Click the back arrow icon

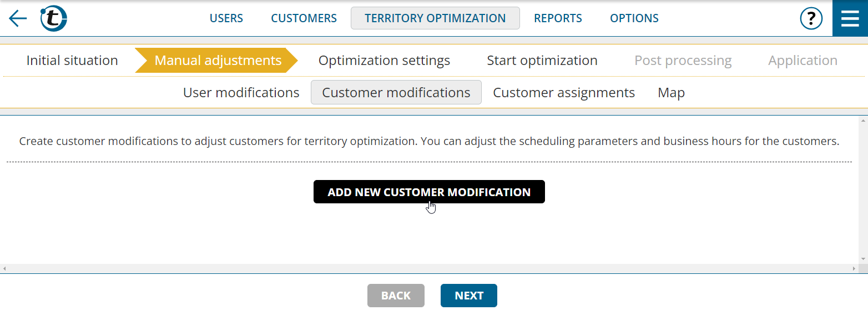point(18,18)
